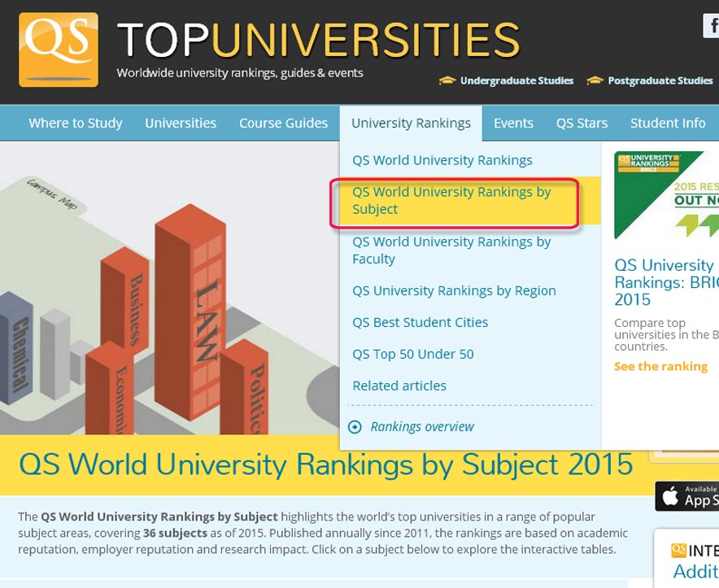Click the Rankings by Subject 2015 page heading

pos(325,464)
